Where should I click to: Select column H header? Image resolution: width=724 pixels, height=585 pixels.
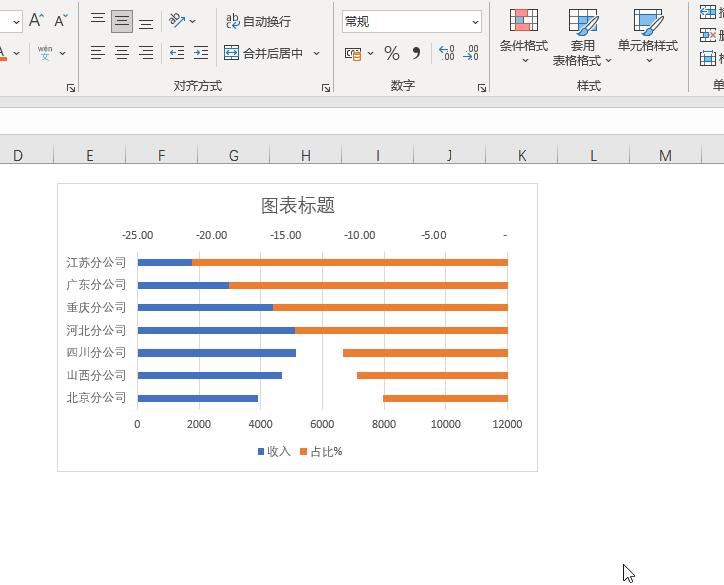306,156
